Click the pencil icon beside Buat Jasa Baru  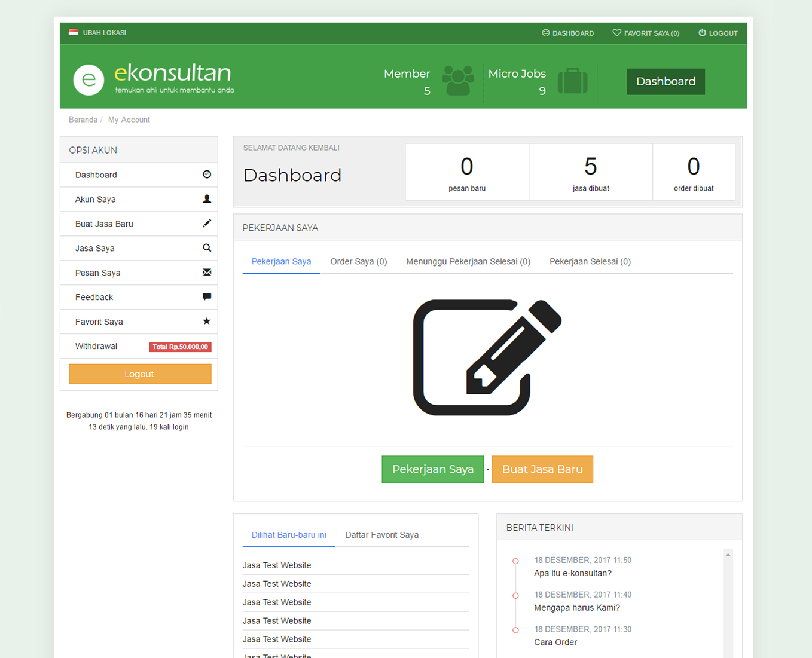(207, 224)
